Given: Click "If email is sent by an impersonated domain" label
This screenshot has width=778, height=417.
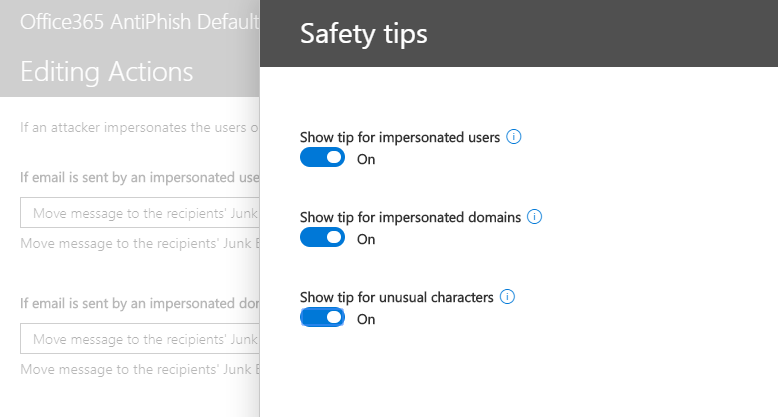Looking at the screenshot, I should [x=140, y=304].
